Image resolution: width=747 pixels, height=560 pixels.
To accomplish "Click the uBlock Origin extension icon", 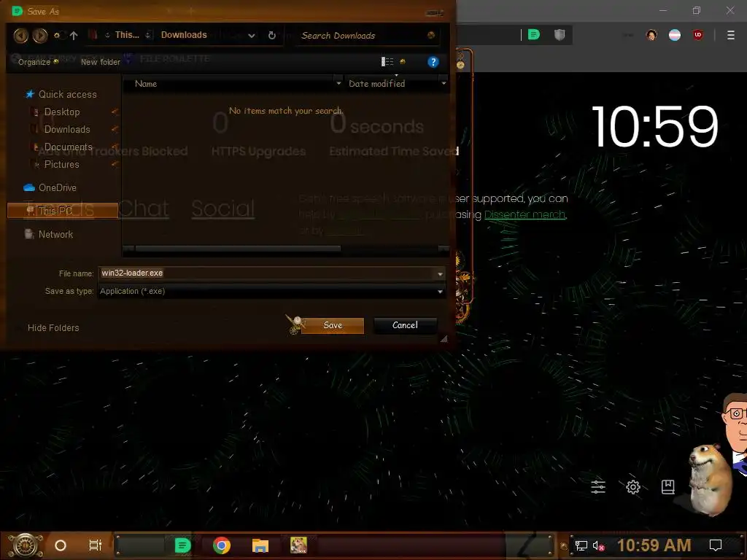I will tap(698, 35).
